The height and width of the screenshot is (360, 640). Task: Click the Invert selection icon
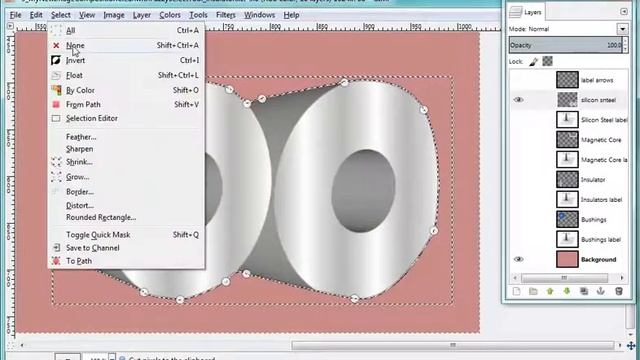(56, 60)
